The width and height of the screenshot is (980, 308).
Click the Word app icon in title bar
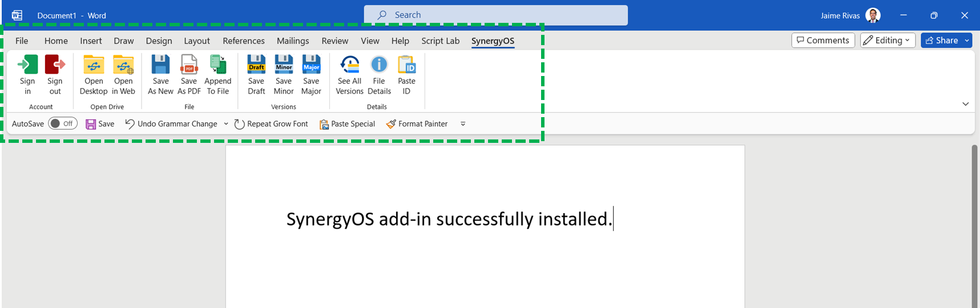coord(17,15)
